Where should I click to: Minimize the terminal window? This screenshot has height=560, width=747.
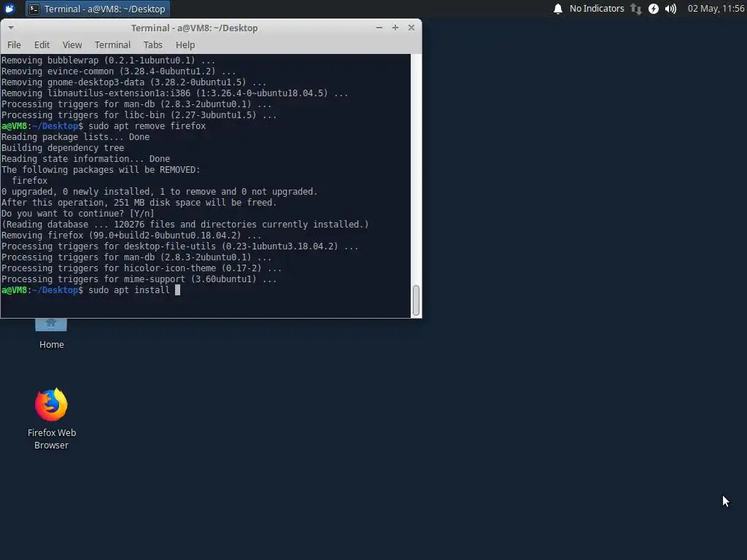click(379, 28)
